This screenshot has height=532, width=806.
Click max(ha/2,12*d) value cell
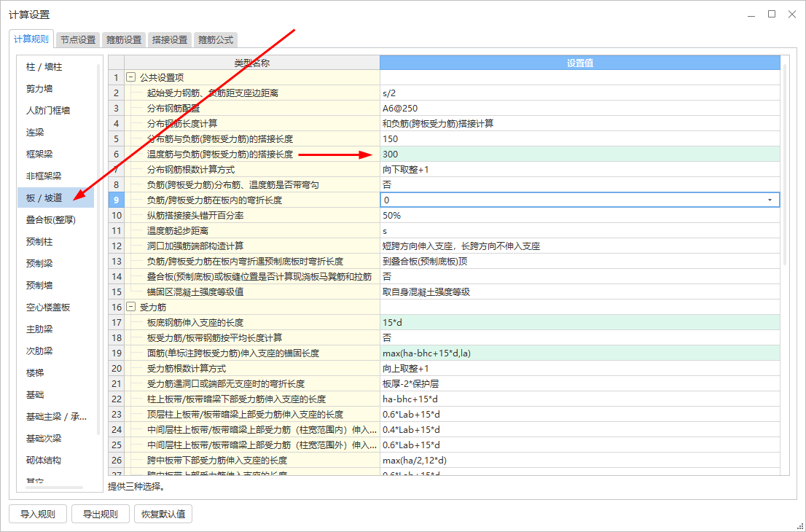pyautogui.click(x=580, y=461)
